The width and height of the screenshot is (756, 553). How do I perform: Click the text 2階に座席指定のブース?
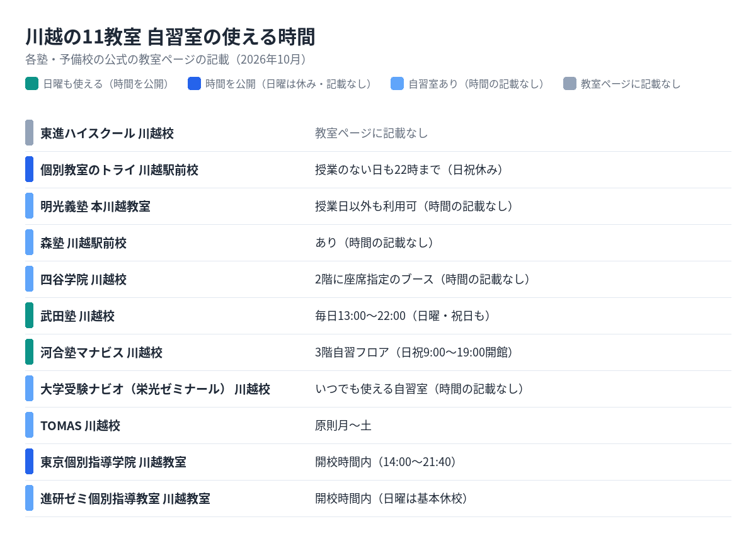(374, 280)
